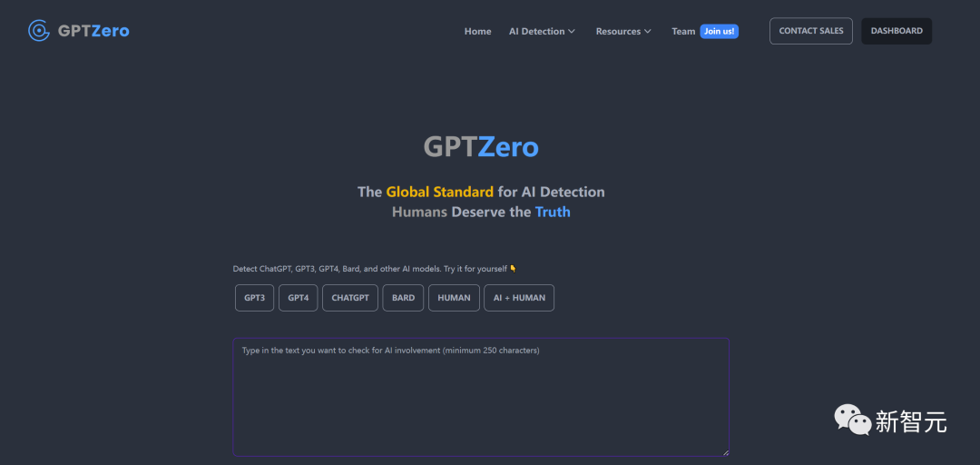
Task: Expand the Resources dropdown menu
Action: pos(623,31)
